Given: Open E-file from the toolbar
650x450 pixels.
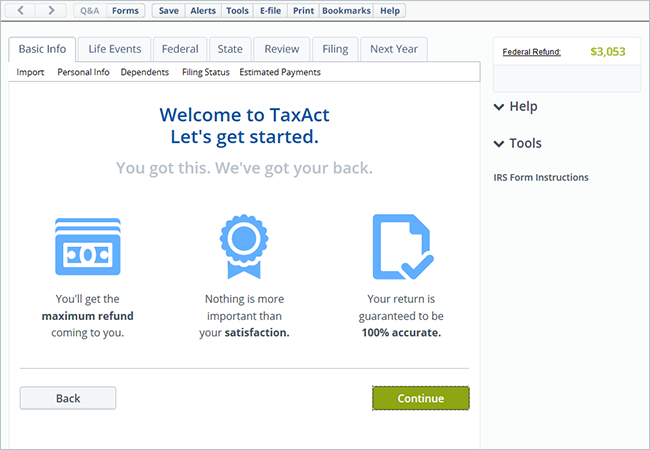Looking at the screenshot, I should tap(271, 11).
